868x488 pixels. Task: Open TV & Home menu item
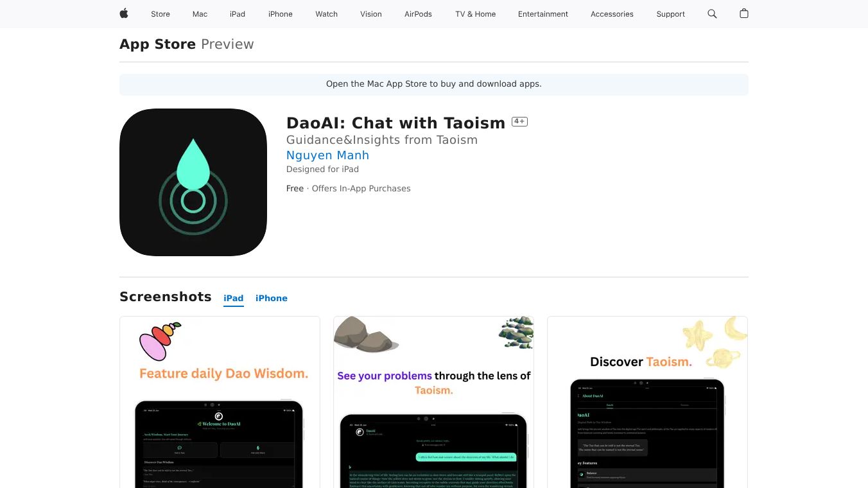coord(476,14)
